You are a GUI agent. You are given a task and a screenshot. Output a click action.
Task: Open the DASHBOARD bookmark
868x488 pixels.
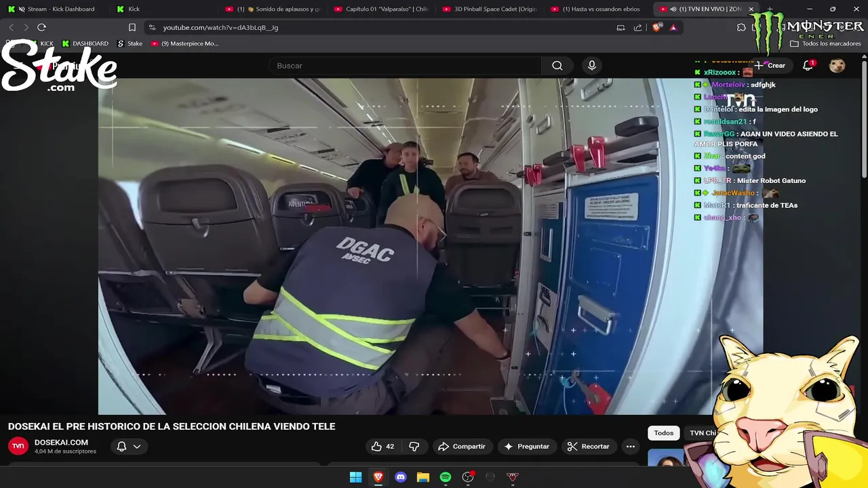(85, 43)
